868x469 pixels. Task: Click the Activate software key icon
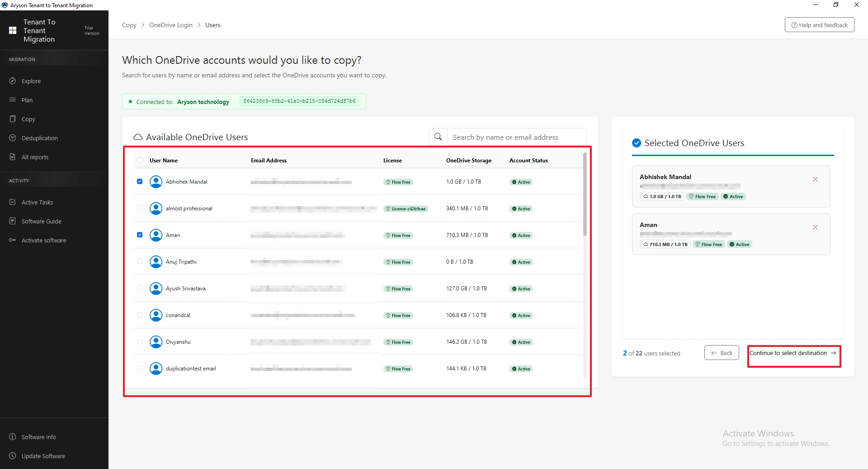pyautogui.click(x=13, y=240)
